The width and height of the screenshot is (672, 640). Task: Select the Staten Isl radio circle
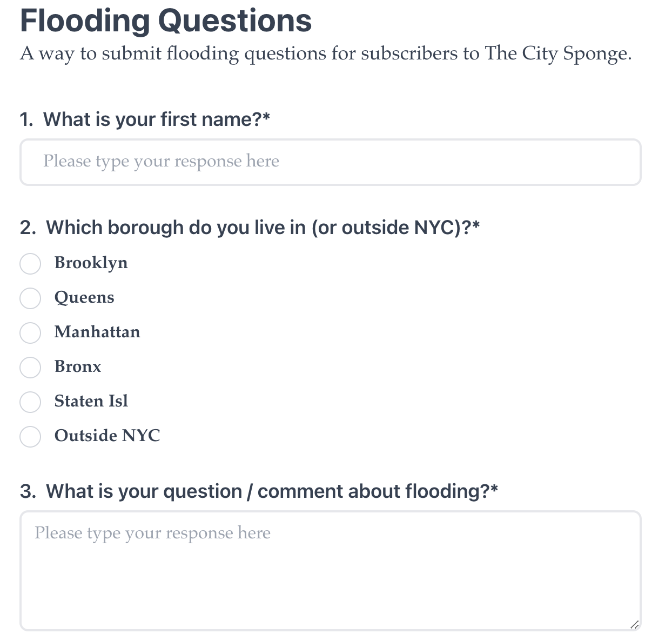pyautogui.click(x=30, y=402)
